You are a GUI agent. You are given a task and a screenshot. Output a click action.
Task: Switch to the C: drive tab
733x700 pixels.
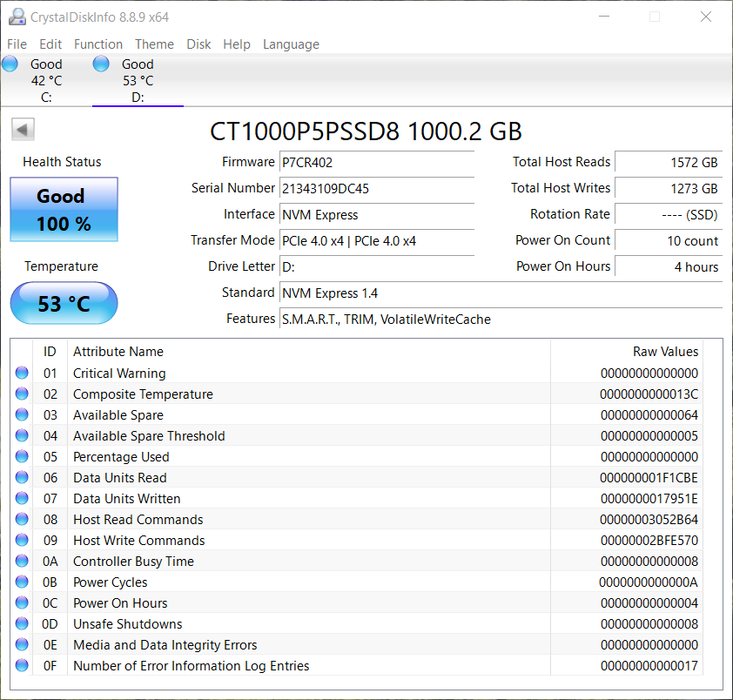tap(46, 81)
